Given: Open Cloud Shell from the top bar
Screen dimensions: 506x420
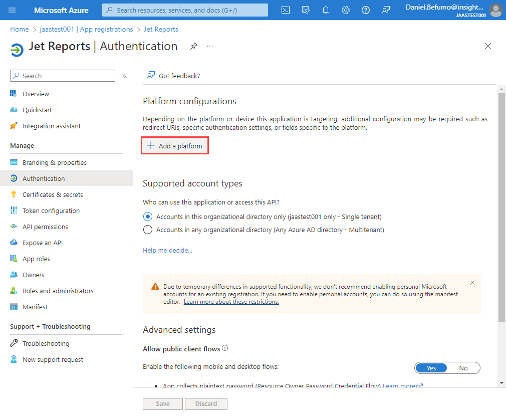Looking at the screenshot, I should (286, 10).
